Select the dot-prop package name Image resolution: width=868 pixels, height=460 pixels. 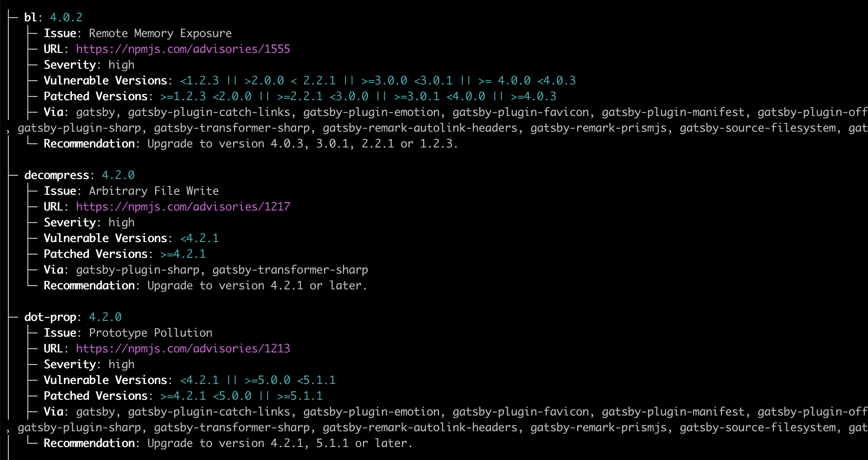(x=50, y=317)
